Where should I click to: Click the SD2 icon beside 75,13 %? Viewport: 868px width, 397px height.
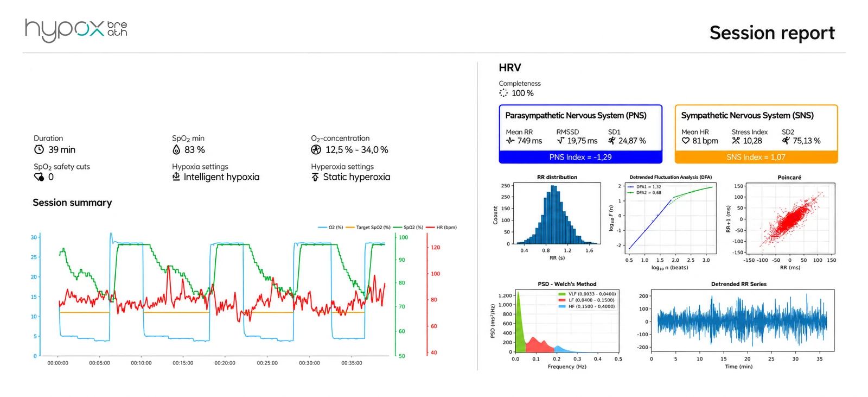786,141
